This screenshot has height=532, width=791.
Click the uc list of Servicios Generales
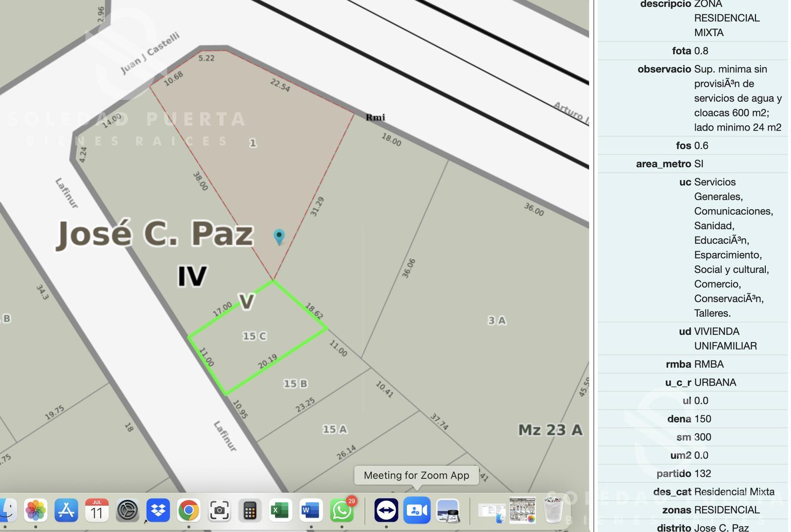click(734, 248)
